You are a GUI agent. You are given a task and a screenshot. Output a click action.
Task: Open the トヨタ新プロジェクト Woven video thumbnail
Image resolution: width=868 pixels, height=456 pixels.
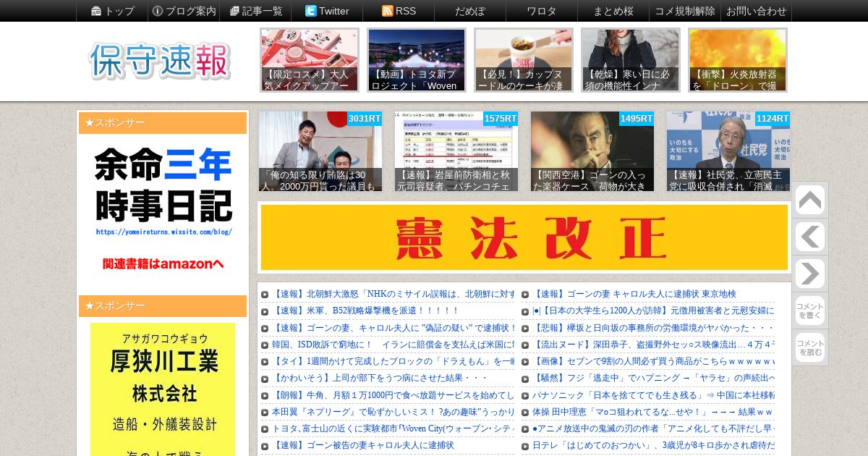[417, 60]
